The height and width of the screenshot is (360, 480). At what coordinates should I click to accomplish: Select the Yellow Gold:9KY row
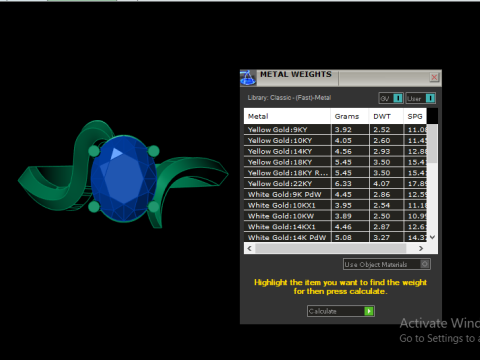(x=335, y=130)
